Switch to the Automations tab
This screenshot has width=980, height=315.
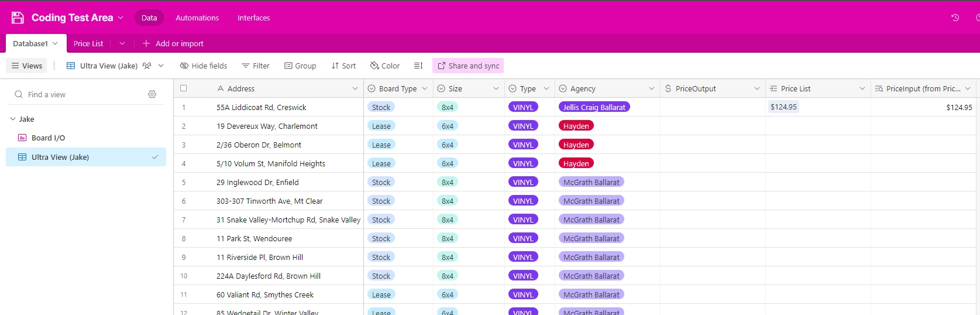197,18
